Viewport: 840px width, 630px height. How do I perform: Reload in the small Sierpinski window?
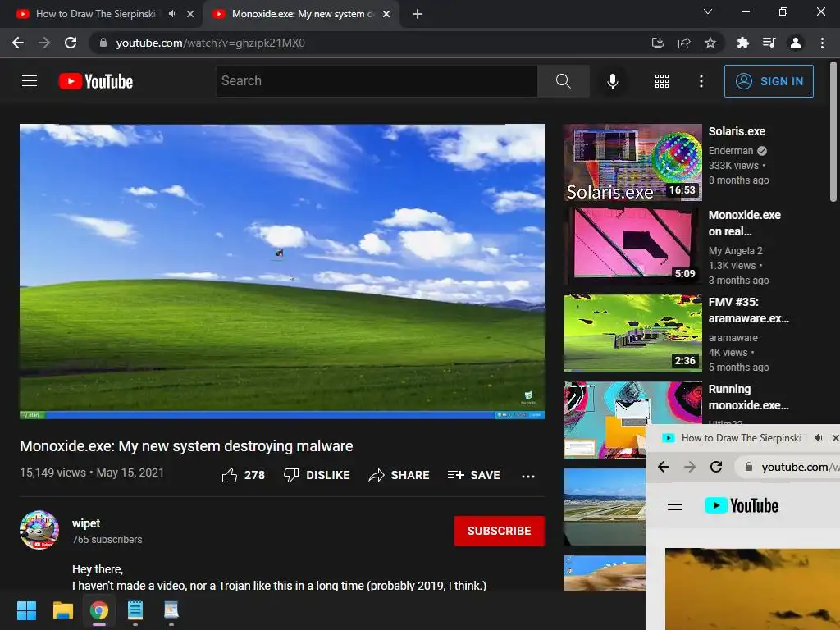[x=716, y=467]
